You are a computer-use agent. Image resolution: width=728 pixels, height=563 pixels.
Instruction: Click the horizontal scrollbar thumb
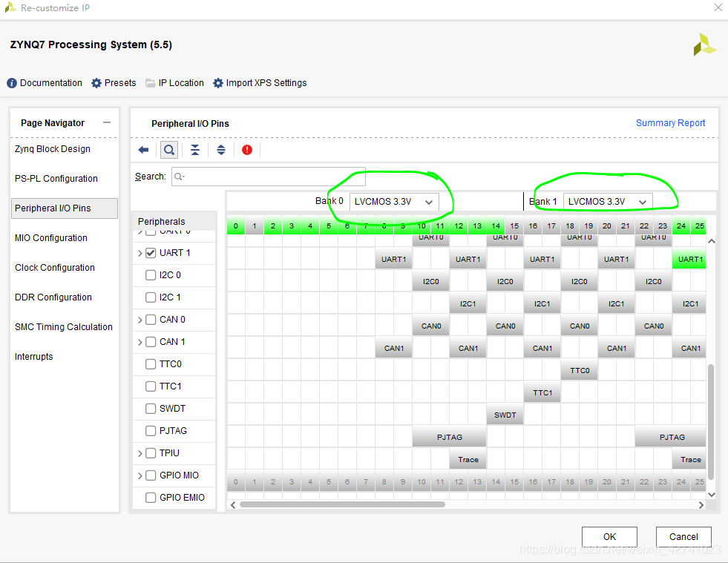(x=343, y=504)
